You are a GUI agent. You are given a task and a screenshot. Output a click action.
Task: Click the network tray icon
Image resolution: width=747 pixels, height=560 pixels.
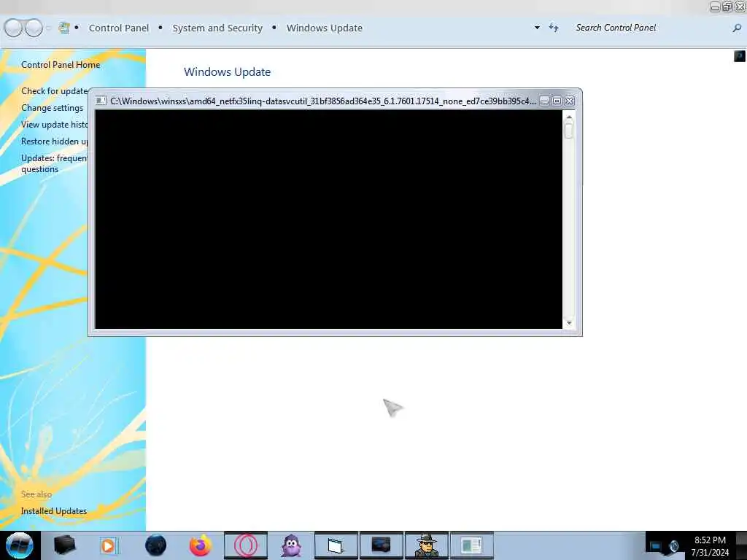tap(656, 546)
